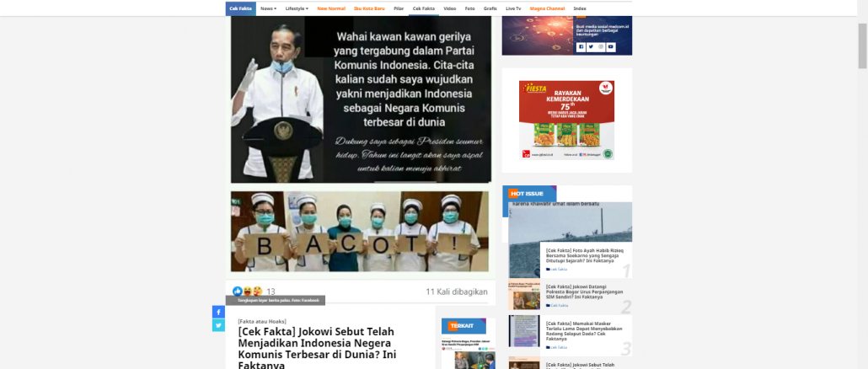
Task: Open the News dropdown menu
Action: pos(269,8)
